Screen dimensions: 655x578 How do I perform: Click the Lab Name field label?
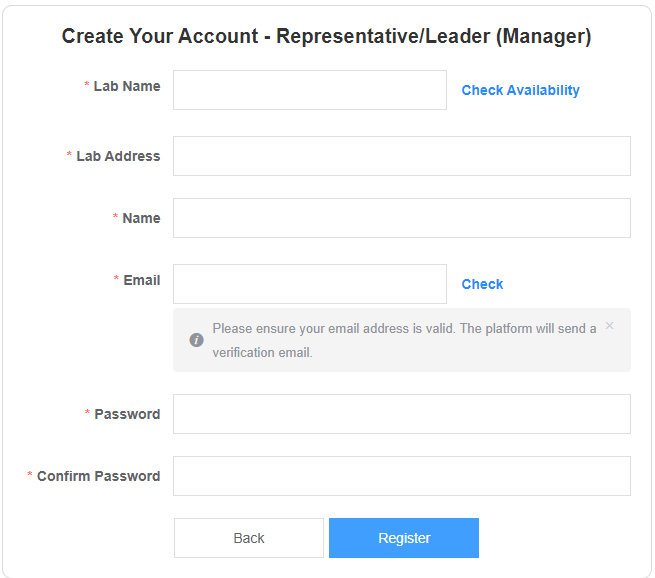127,86
